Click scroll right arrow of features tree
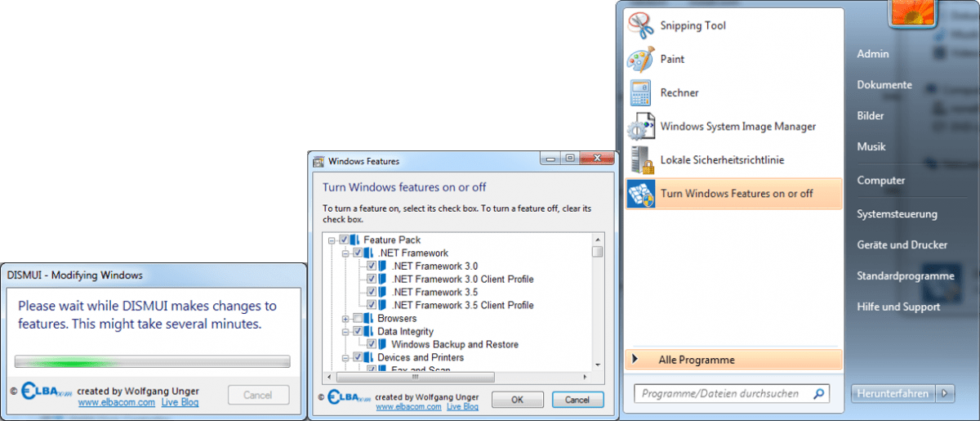 pyautogui.click(x=586, y=377)
